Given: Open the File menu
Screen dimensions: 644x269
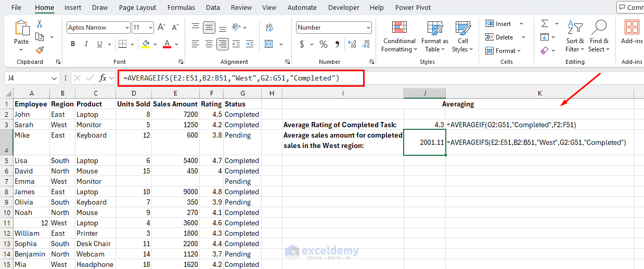Looking at the screenshot, I should tap(16, 7).
